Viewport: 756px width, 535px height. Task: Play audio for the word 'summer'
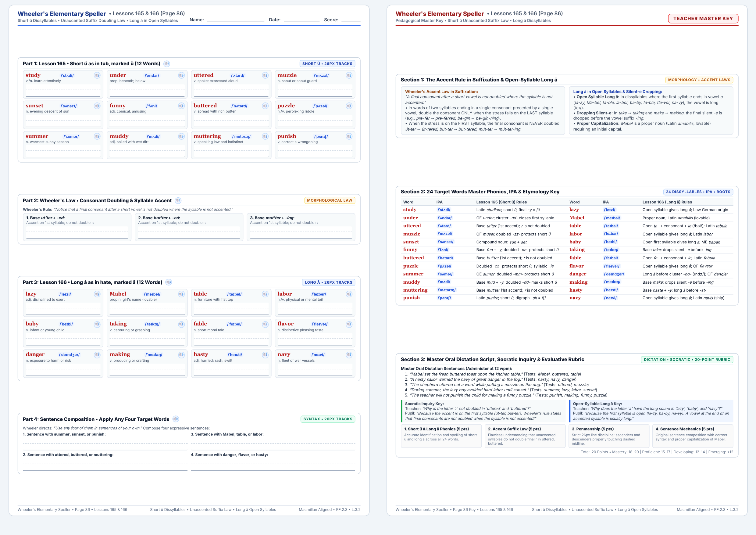click(x=97, y=136)
